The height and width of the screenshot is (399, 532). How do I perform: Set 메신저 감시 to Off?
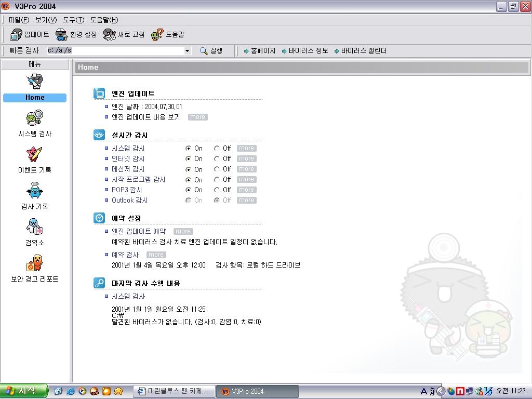217,169
